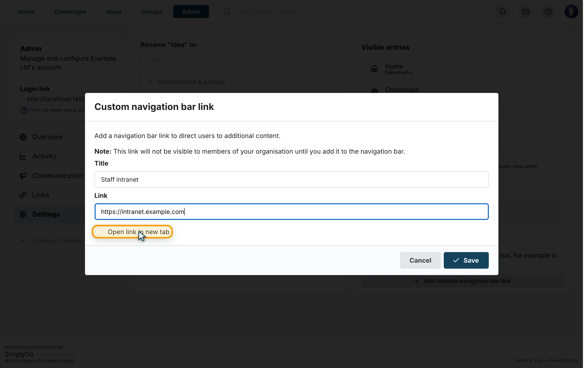588x368 pixels.
Task: Click the help icon beside Find out more
Action: pos(24,110)
